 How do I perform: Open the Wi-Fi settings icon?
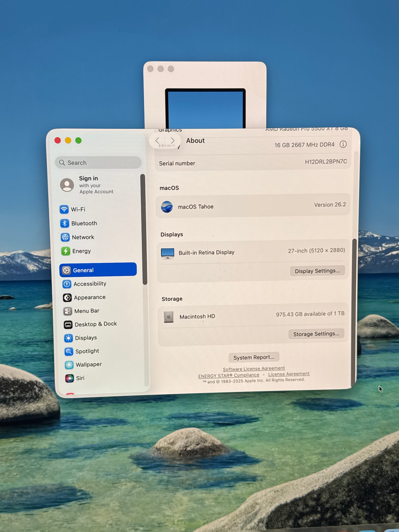pyautogui.click(x=64, y=209)
